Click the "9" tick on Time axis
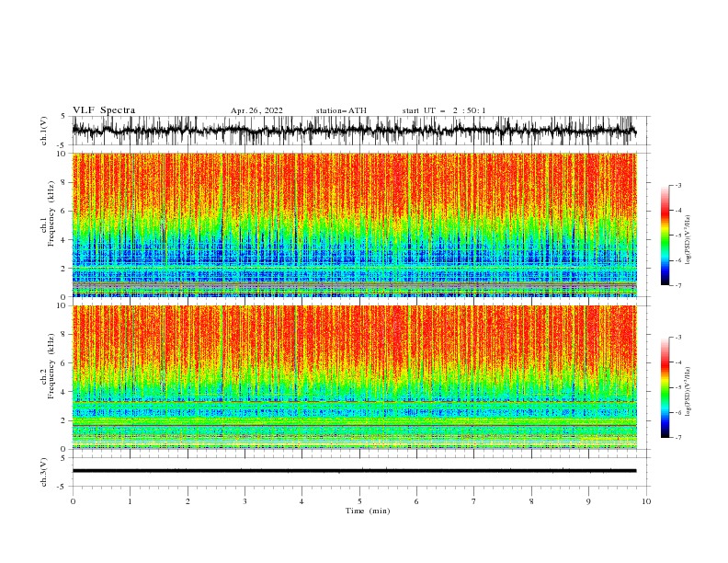The image size is (728, 563). (588, 501)
